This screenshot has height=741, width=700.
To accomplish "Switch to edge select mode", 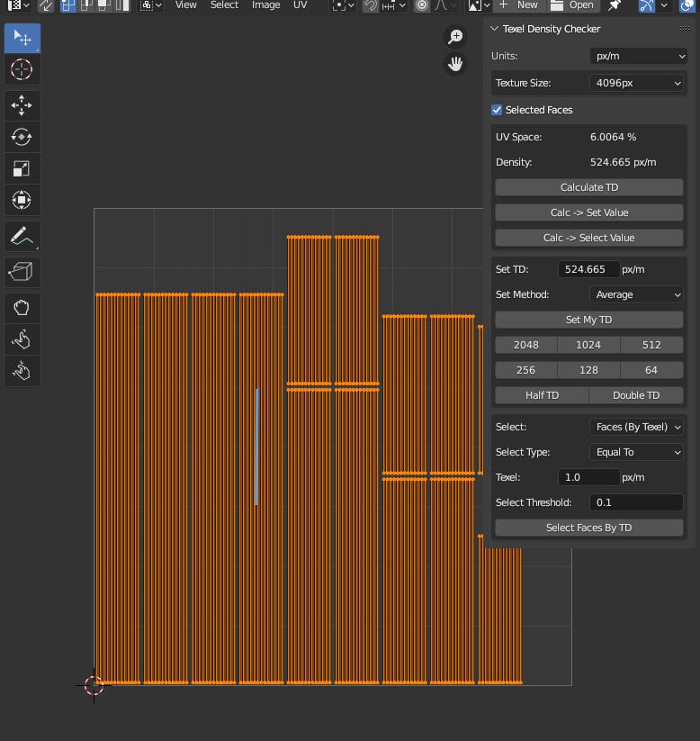I will click(x=86, y=5).
